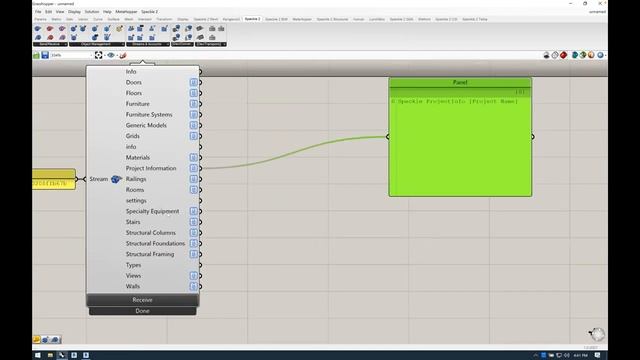This screenshot has width=640, height=360.
Task: Click the taskbar clock
Action: (x=580, y=356)
